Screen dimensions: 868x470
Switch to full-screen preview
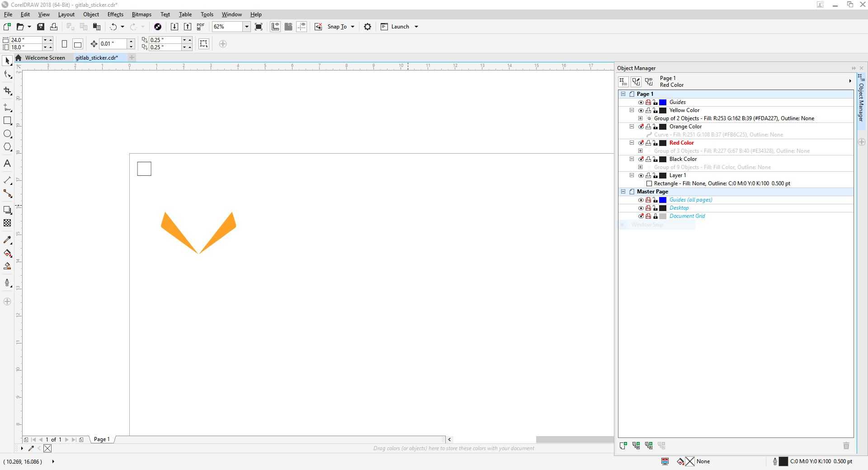(x=259, y=27)
